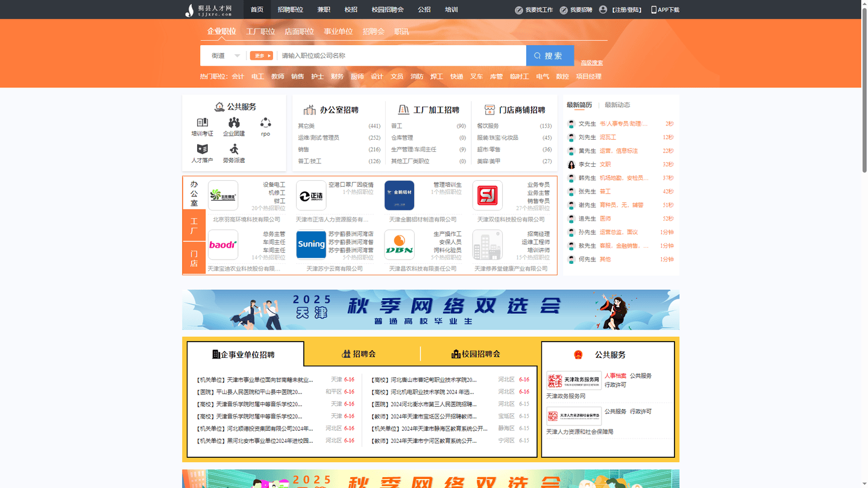Open the 人事档案 red link
Viewport: 868px width, 488px height.
tap(615, 376)
